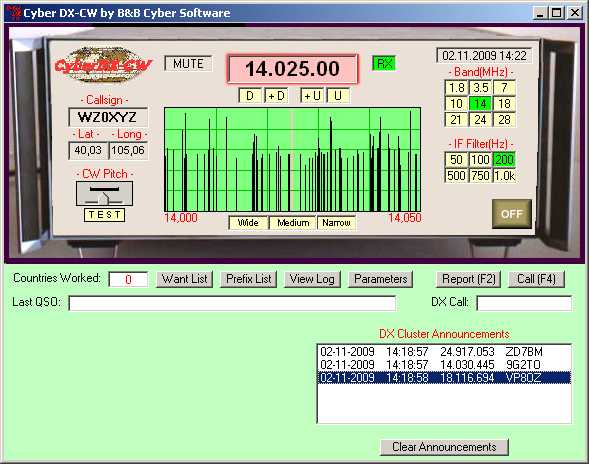Click the Call (F4) button
Screen dimensions: 589x464
pyautogui.click(x=536, y=279)
